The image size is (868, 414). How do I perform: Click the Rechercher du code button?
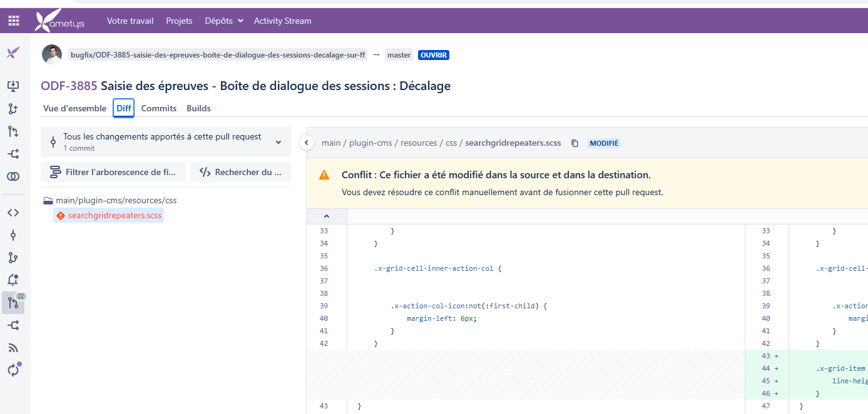click(240, 172)
